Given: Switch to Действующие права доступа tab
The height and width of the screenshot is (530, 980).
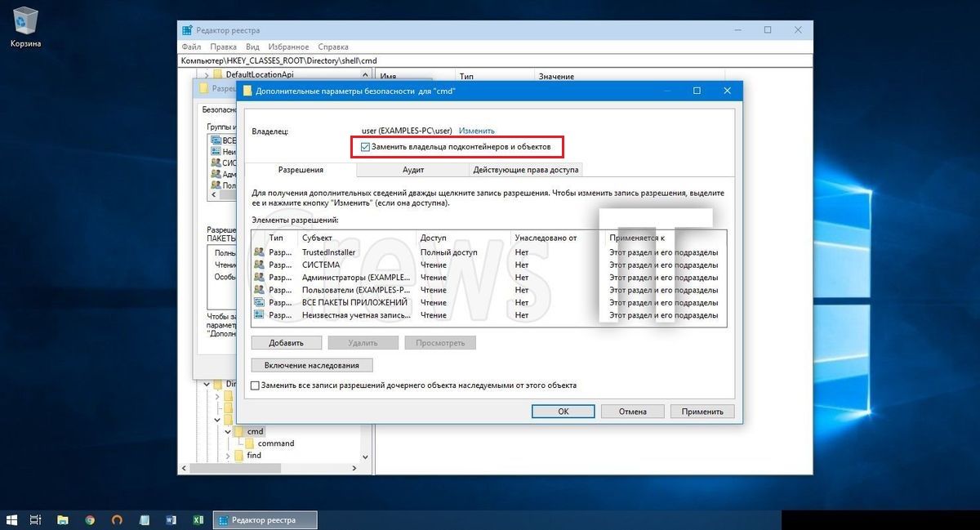Looking at the screenshot, I should click(526, 170).
